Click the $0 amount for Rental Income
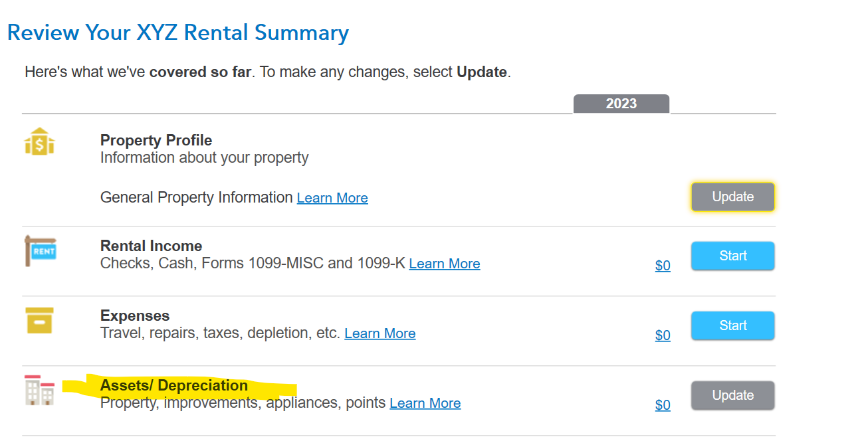Screen dimensions: 868x441 click(663, 266)
